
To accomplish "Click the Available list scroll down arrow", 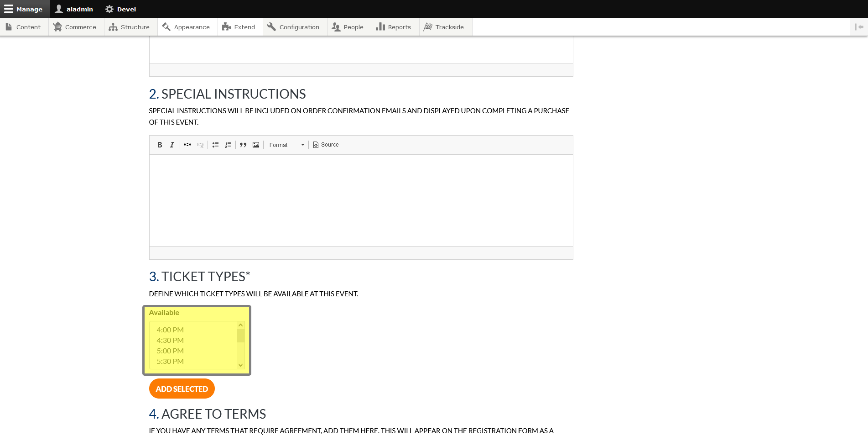I will tap(240, 365).
